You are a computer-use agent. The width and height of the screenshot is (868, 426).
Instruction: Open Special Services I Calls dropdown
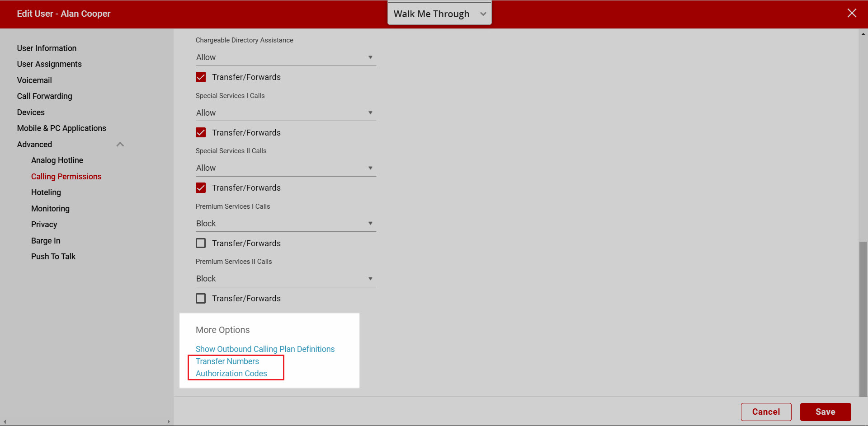point(286,113)
